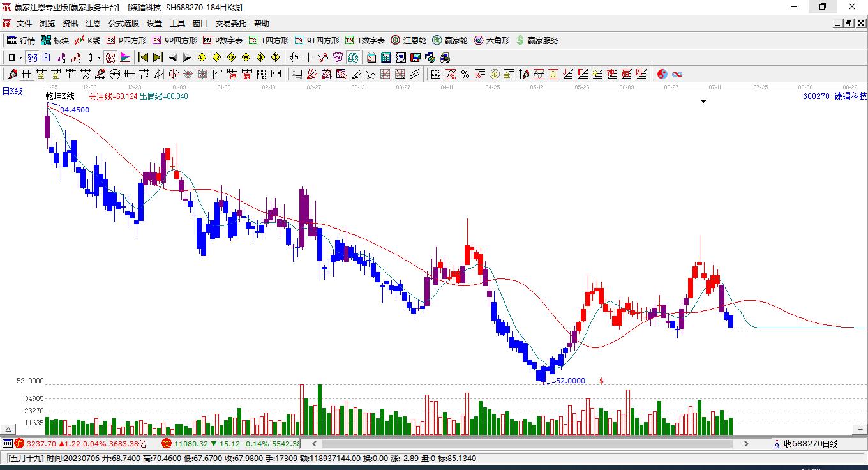Open the 江恩 menu

tap(93, 24)
